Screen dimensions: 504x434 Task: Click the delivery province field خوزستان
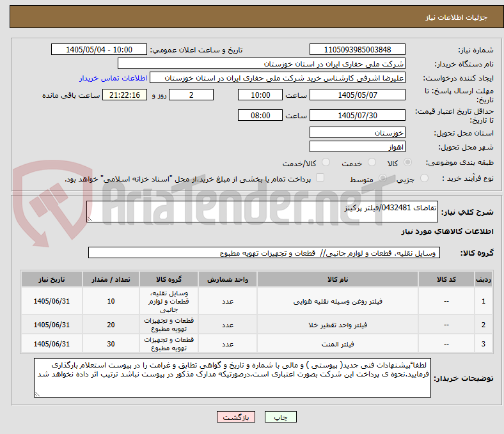pyautogui.click(x=357, y=133)
